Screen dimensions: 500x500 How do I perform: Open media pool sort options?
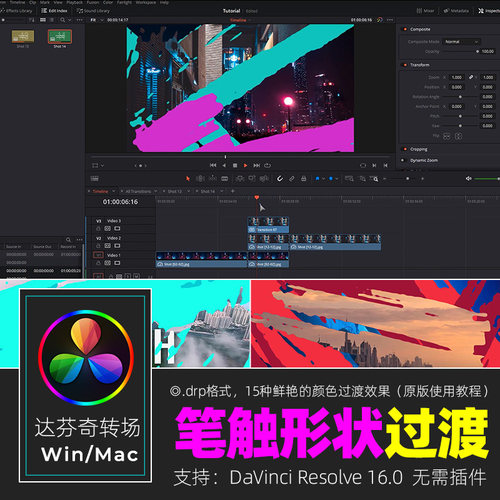pyautogui.click(x=32, y=20)
